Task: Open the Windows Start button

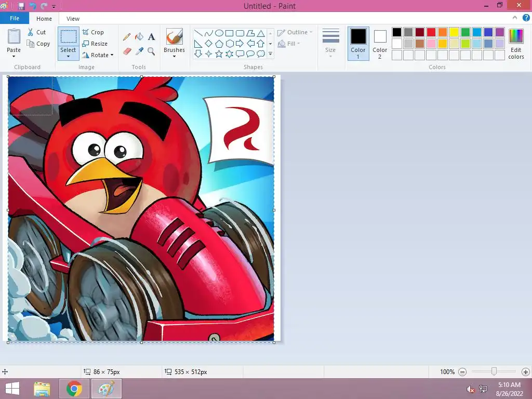Action: (x=12, y=389)
